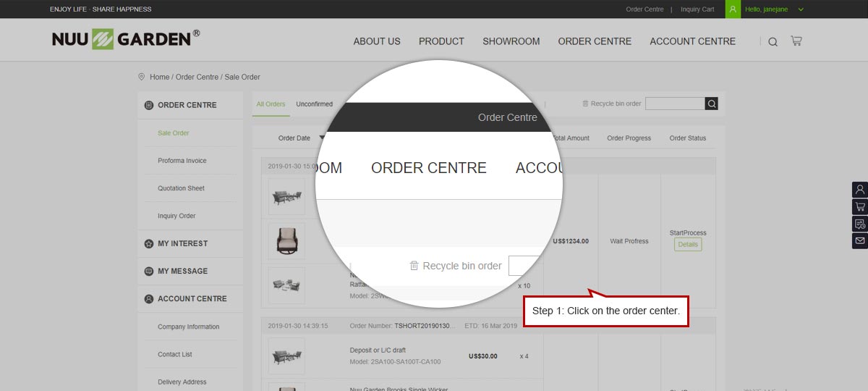
Task: Switch to the All Orders tab
Action: (x=271, y=104)
